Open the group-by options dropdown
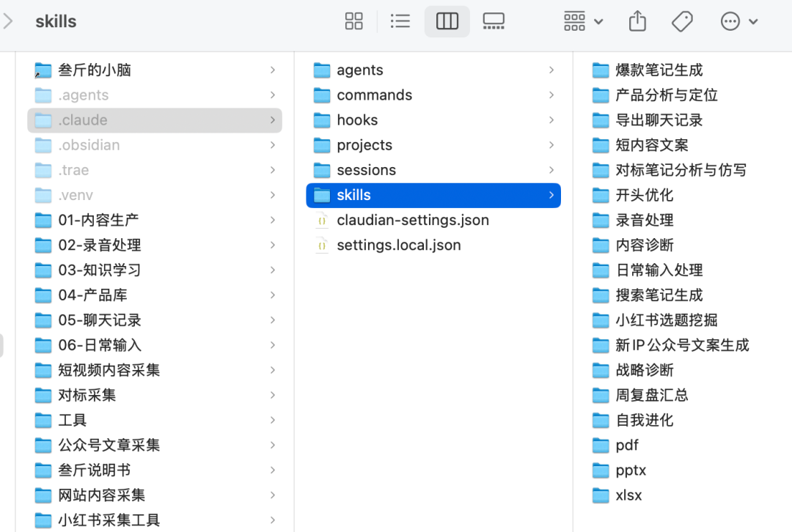792x532 pixels. coord(583,21)
